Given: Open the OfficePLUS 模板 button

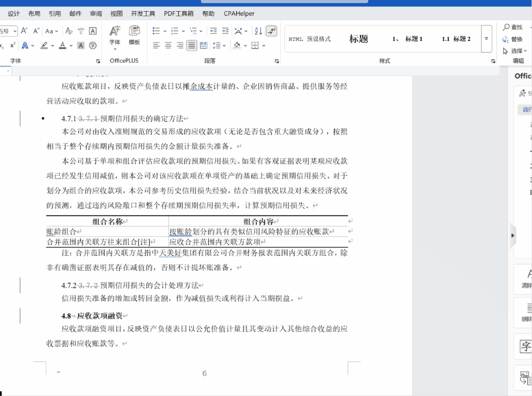Looking at the screenshot, I should pos(134,35).
